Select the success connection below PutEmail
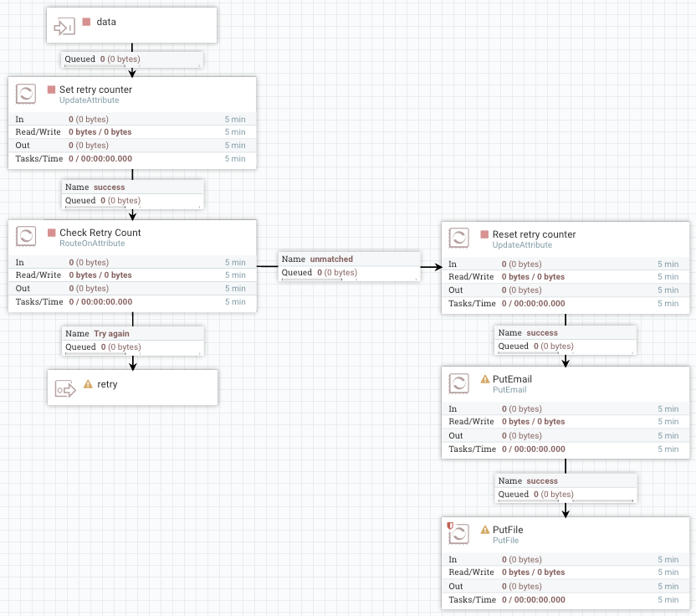The image size is (696, 616). click(565, 487)
